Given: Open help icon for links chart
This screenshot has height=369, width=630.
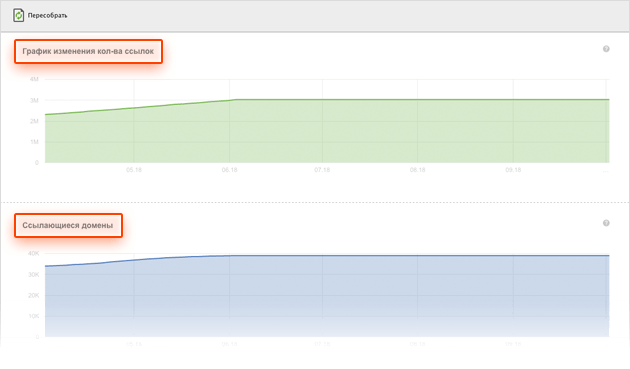Looking at the screenshot, I should click(x=606, y=49).
